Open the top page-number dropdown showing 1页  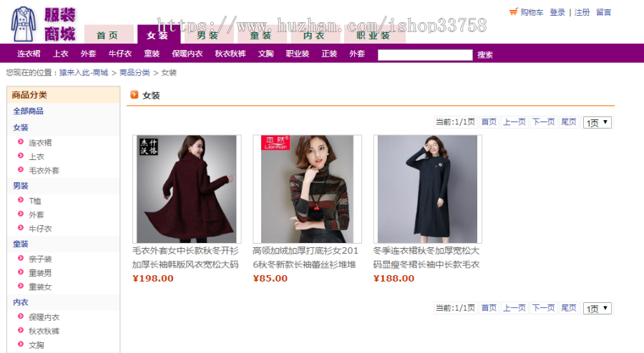597,123
